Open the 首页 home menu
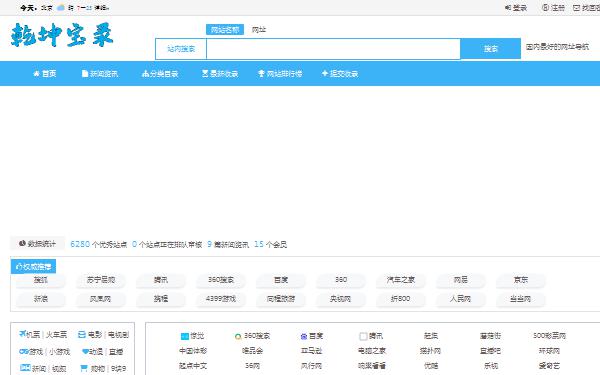This screenshot has height=375, width=600. click(x=45, y=73)
